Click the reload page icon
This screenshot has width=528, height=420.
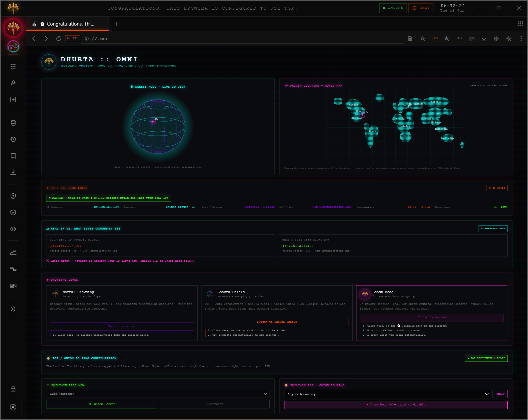click(59, 38)
